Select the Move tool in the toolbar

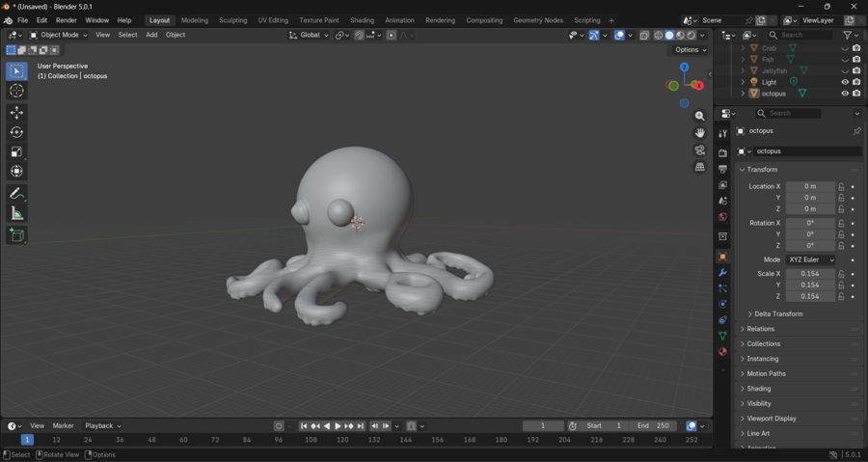coord(16,113)
